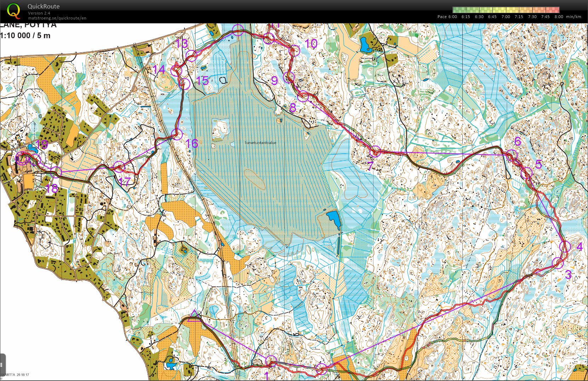The width and height of the screenshot is (588, 381).
Task: Open the matstroeng.se/quickroute/en link
Action: click(57, 18)
